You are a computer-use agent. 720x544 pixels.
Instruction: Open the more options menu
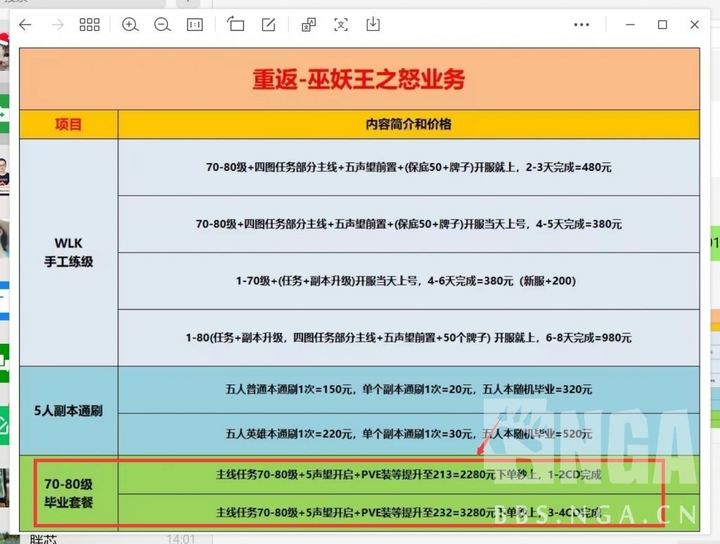(581, 25)
